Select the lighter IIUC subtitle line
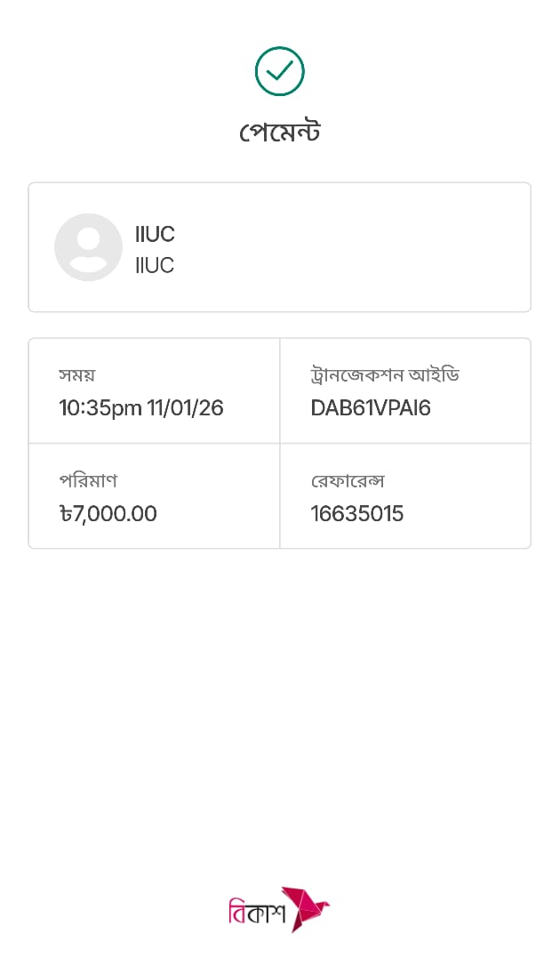This screenshot has height=965, width=560. (155, 266)
